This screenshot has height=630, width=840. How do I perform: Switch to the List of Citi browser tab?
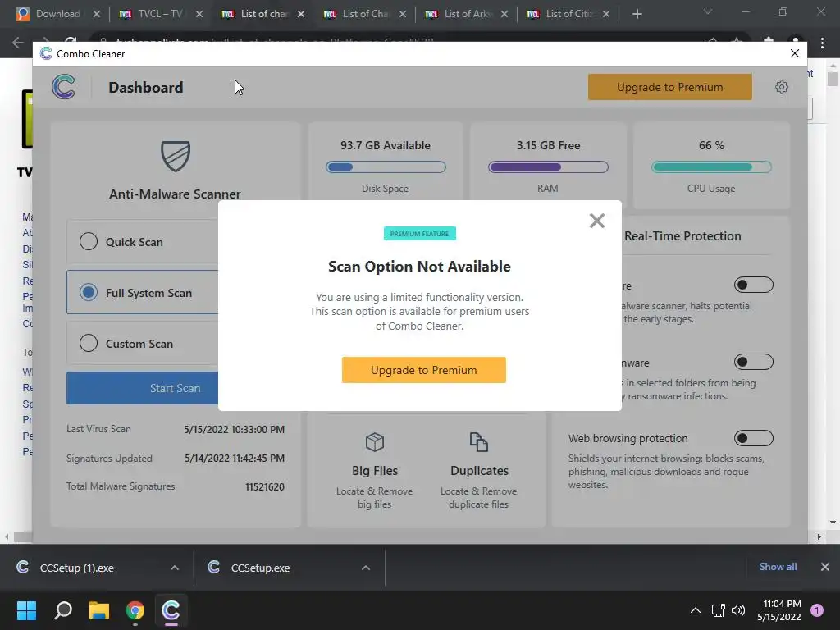pyautogui.click(x=568, y=14)
